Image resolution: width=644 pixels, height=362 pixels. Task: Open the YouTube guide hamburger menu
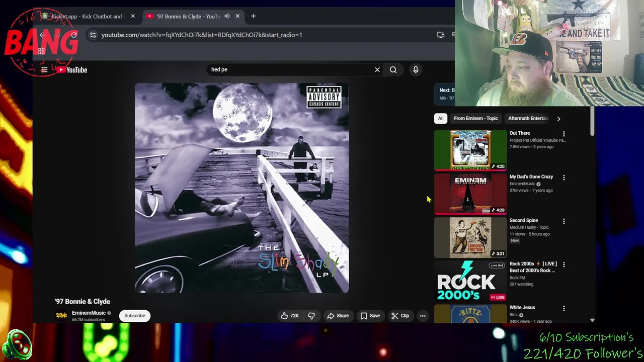point(44,70)
